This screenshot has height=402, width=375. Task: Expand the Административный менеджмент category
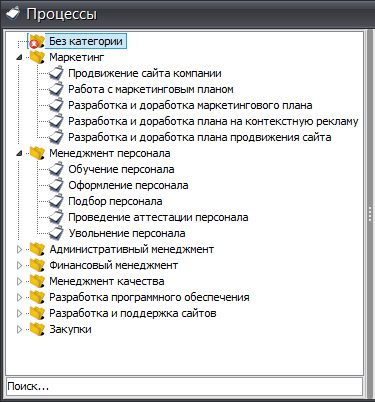pyautogui.click(x=19, y=249)
